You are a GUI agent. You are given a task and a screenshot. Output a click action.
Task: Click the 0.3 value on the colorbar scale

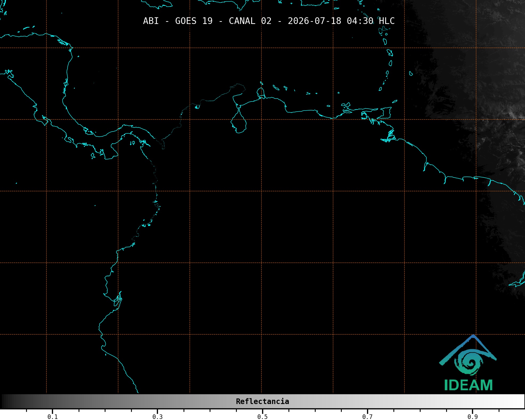point(157,417)
